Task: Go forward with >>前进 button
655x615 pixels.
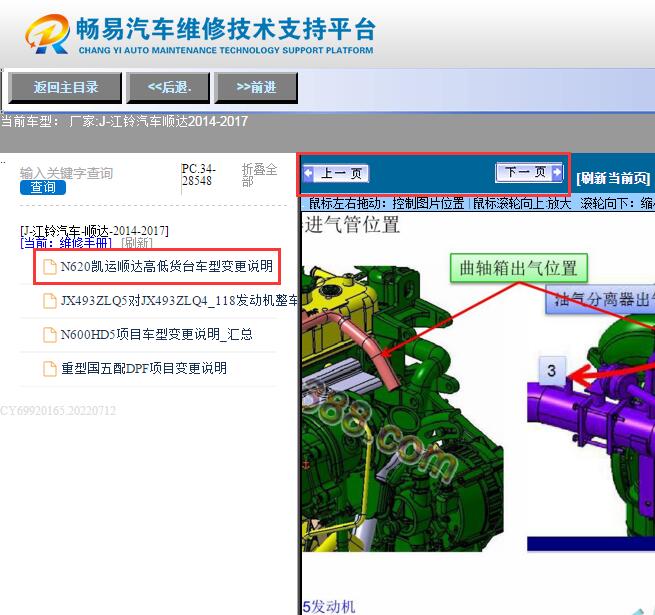Action: [256, 87]
